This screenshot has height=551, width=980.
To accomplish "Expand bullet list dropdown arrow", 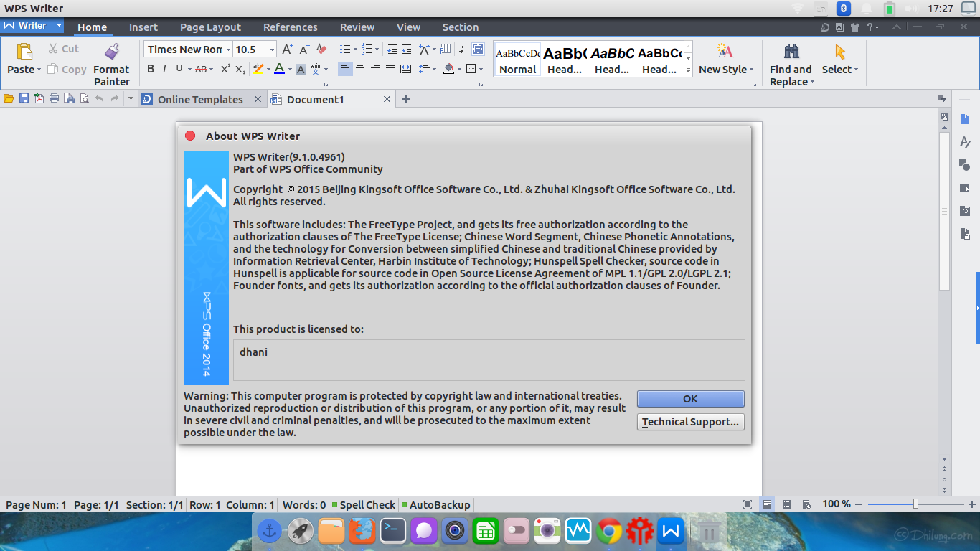I will coord(355,50).
